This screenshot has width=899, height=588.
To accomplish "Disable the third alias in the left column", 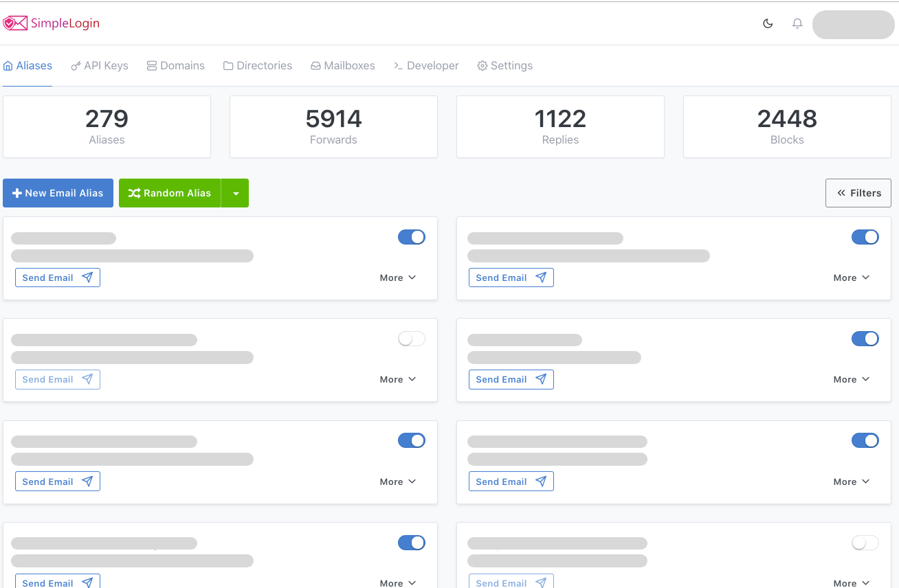I will coord(412,440).
